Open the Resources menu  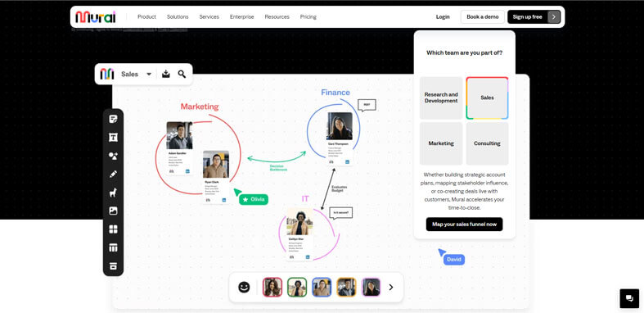tap(277, 17)
